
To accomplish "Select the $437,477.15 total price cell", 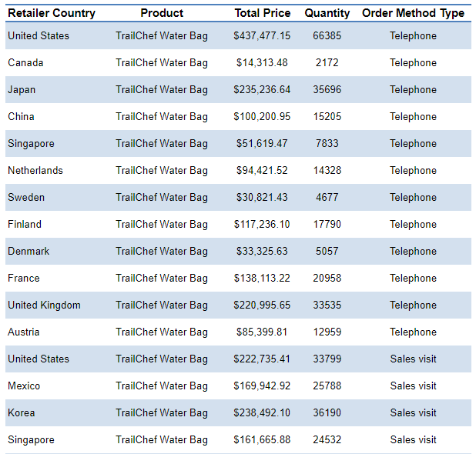I will tap(263, 36).
